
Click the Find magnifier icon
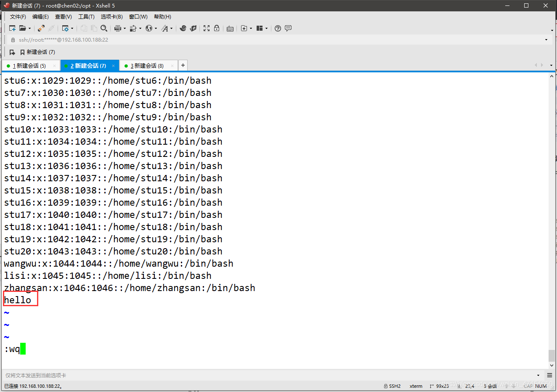pyautogui.click(x=104, y=28)
